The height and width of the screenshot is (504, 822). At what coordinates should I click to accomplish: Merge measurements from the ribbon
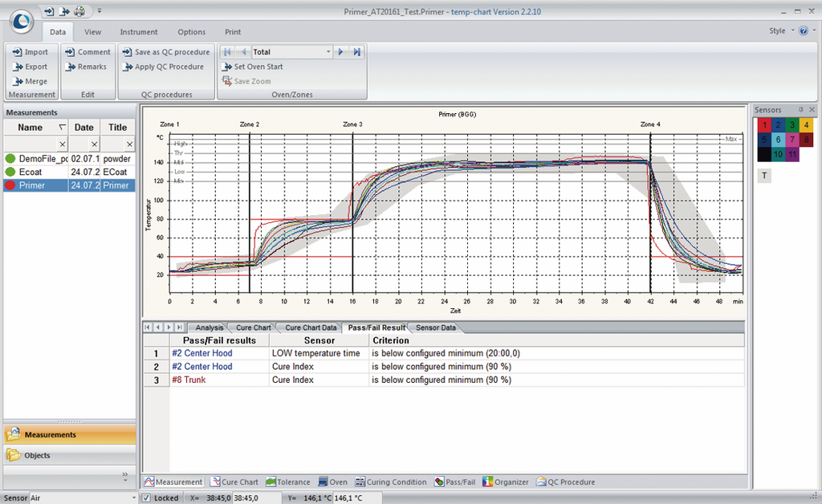(31, 81)
